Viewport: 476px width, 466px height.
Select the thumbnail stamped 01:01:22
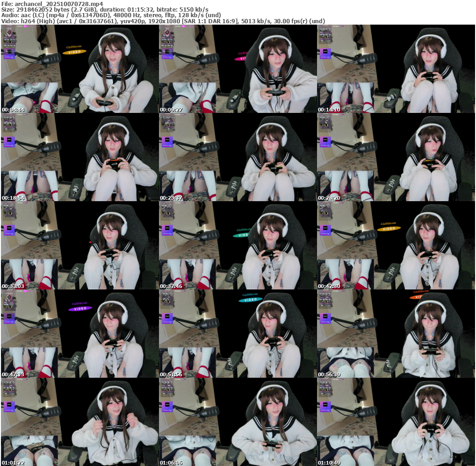pos(79,422)
